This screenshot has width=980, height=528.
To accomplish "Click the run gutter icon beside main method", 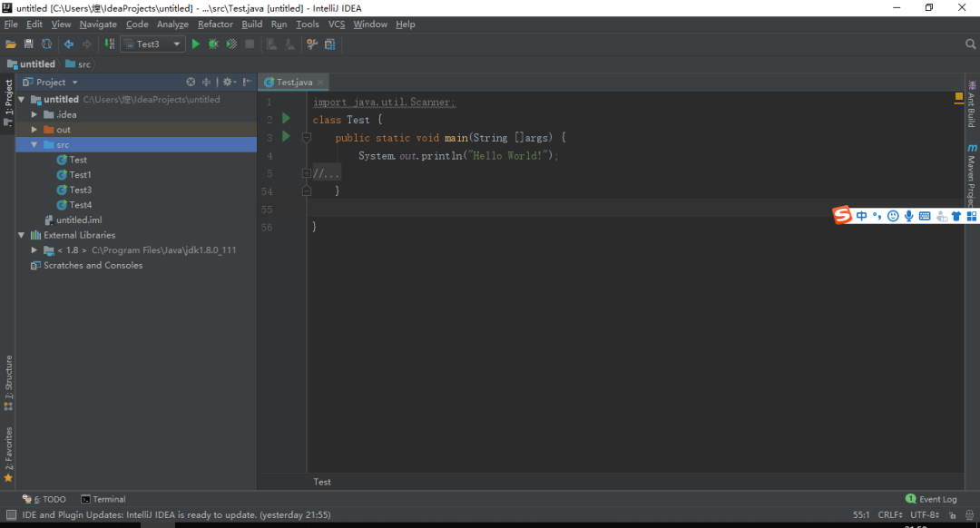I will click(x=286, y=137).
